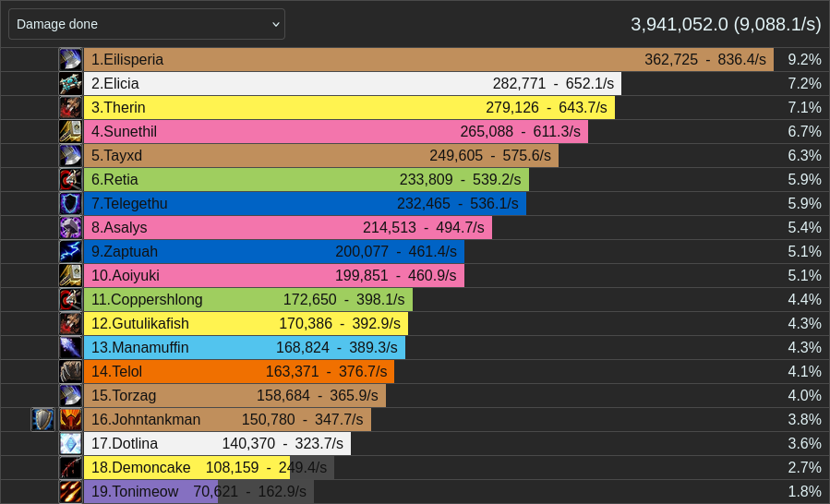Click the name 9.Zaptuah
This screenshot has width=830, height=504.
click(x=125, y=251)
